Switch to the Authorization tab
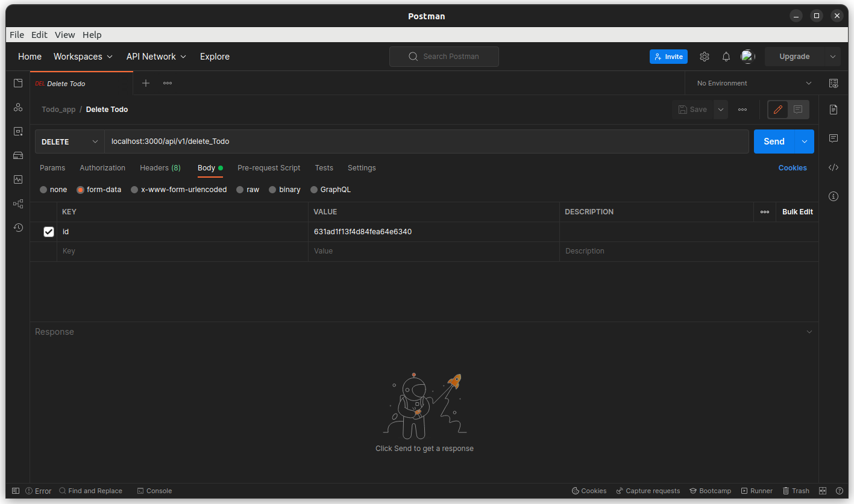The width and height of the screenshot is (854, 504). [x=102, y=168]
